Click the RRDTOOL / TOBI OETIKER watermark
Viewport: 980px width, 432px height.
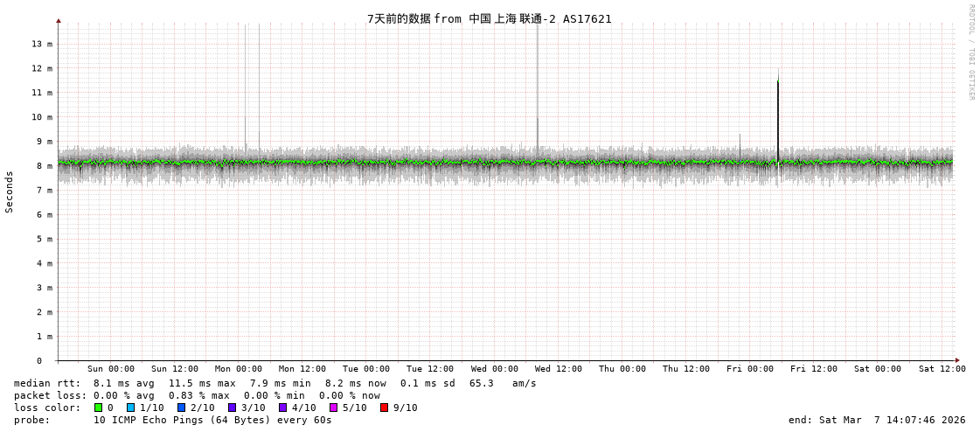pyautogui.click(x=970, y=52)
